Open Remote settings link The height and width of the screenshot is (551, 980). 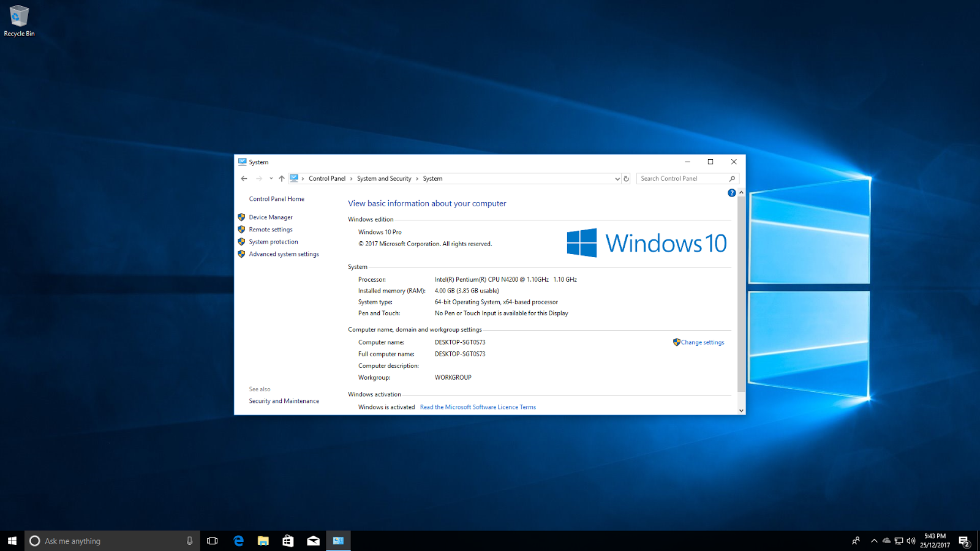(271, 230)
